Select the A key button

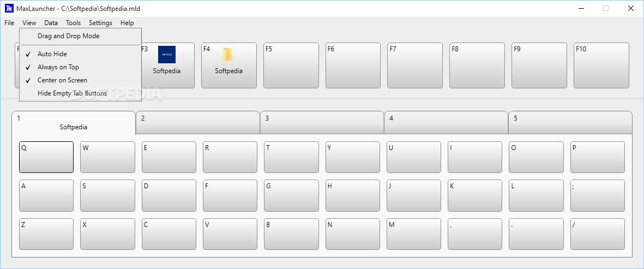46,195
